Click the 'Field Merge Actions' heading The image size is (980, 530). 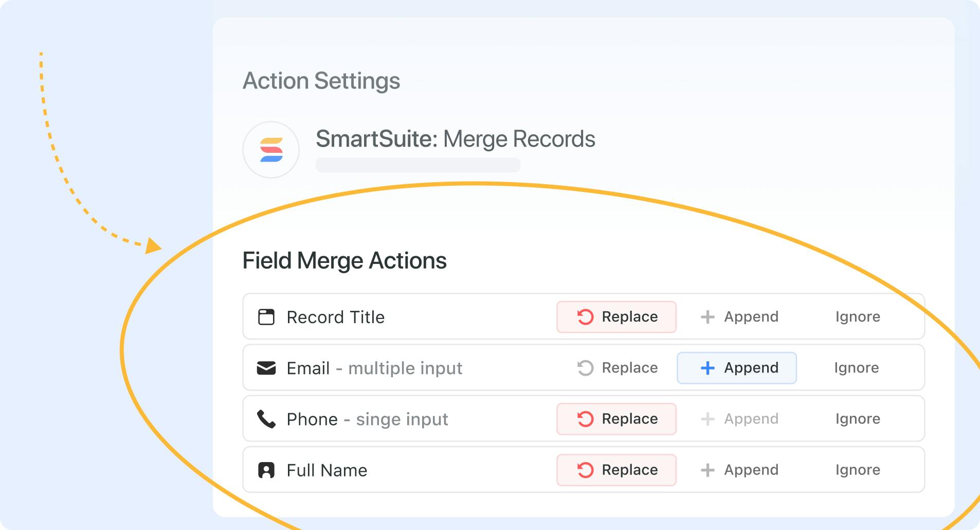pyautogui.click(x=344, y=260)
